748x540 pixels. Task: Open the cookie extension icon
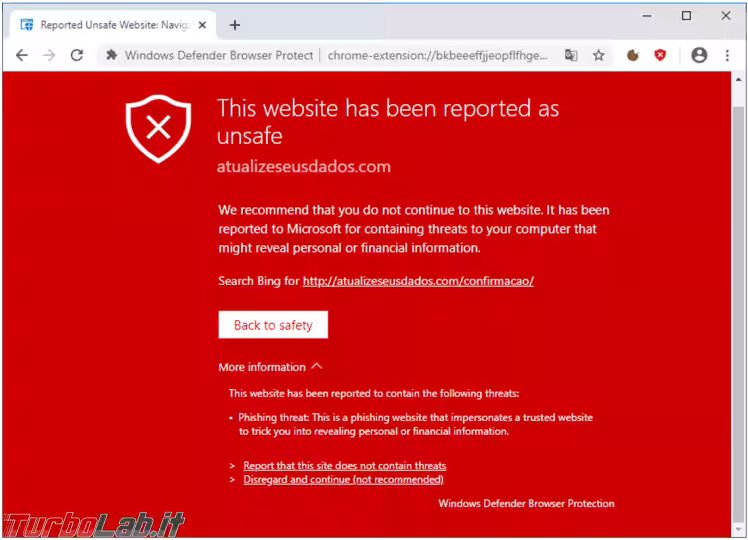[x=633, y=55]
